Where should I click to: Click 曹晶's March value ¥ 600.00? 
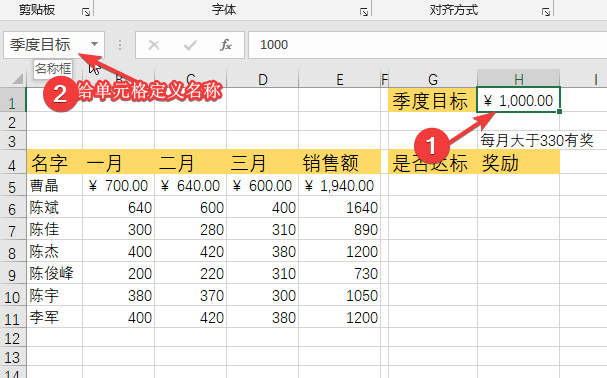coord(262,186)
